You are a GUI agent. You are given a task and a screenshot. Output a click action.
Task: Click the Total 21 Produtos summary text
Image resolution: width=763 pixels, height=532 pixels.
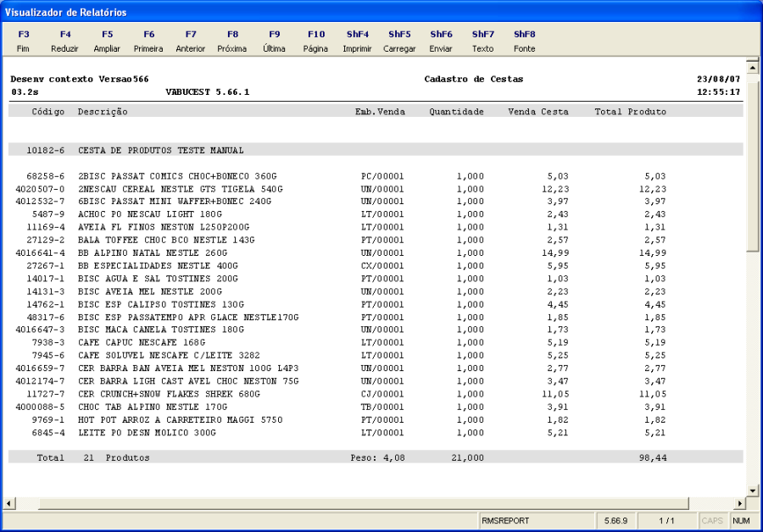(93, 457)
